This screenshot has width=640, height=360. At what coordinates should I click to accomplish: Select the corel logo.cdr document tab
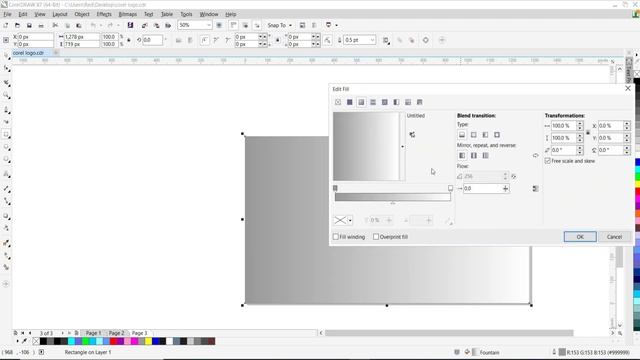[x=28, y=53]
